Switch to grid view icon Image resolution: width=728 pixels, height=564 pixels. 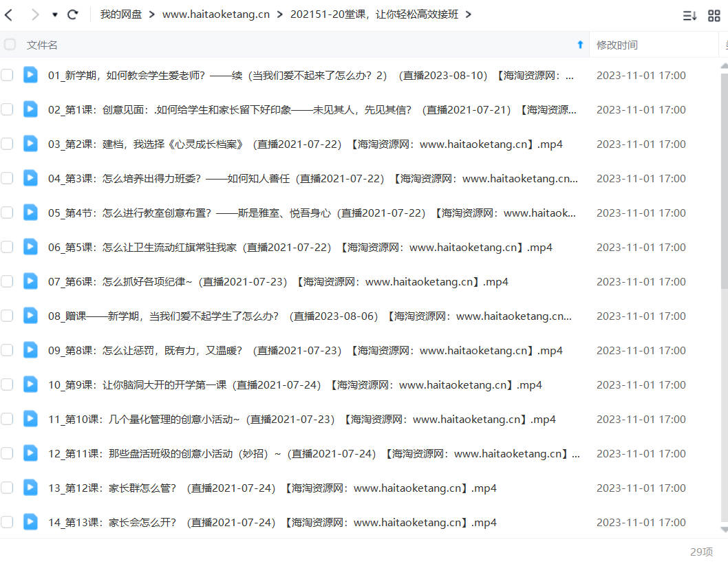click(x=714, y=16)
